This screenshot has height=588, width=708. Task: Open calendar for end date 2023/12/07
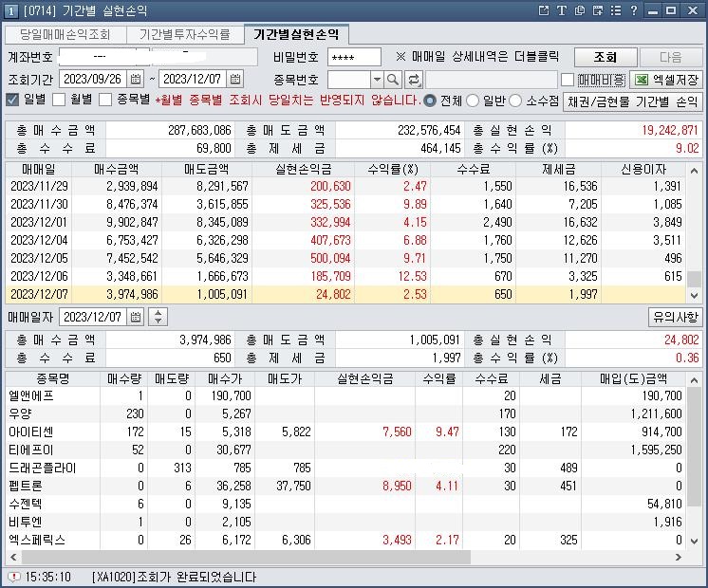[x=235, y=79]
